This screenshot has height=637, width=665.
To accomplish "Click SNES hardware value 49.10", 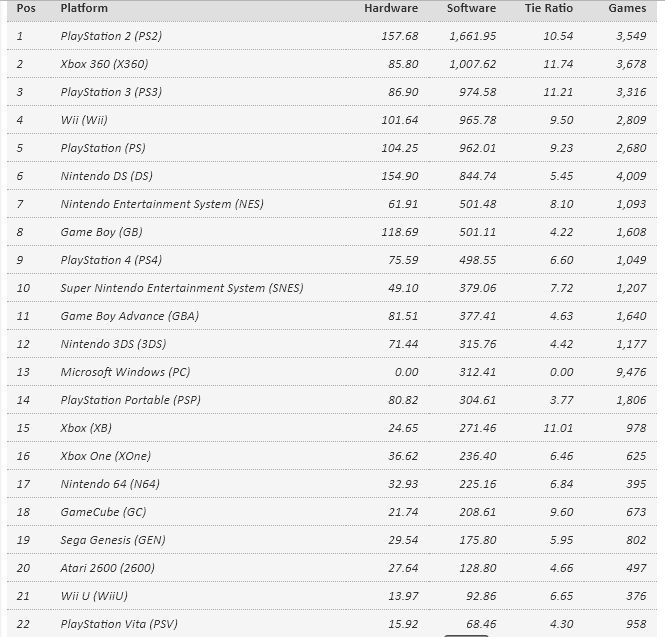I will point(403,288).
